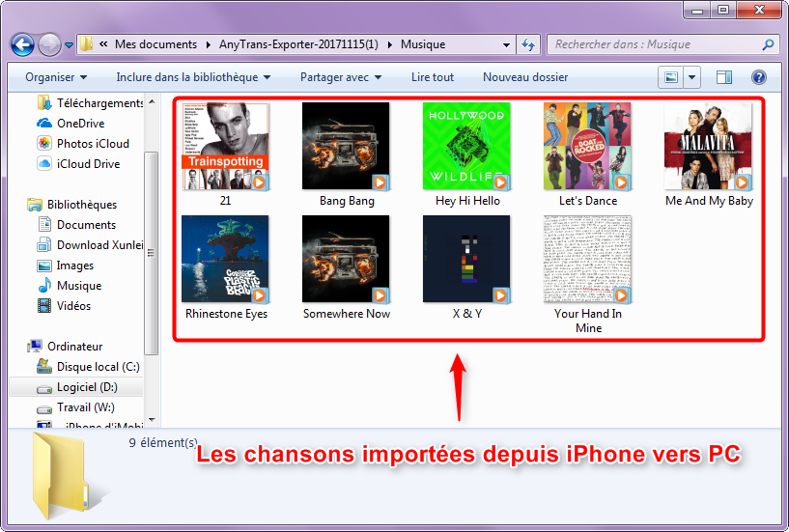Click Musique in the address bar path
789x532 pixels.
coord(423,44)
